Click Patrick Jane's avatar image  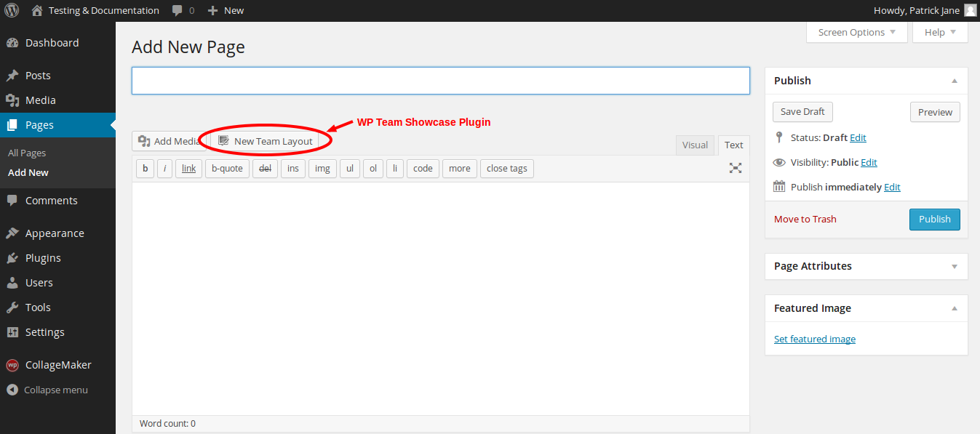tap(970, 10)
